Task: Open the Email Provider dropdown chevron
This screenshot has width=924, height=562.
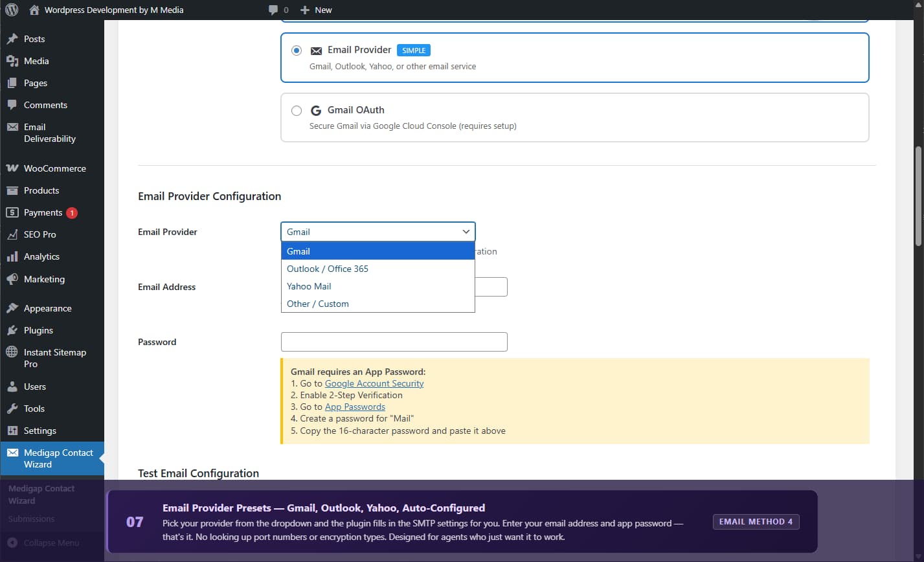Action: [x=465, y=231]
